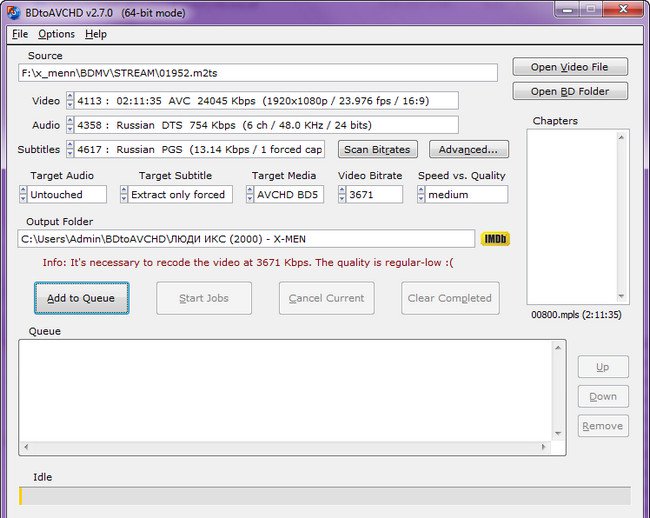This screenshot has width=650, height=518.
Task: Click the Remove button beside the queue
Action: [x=603, y=426]
